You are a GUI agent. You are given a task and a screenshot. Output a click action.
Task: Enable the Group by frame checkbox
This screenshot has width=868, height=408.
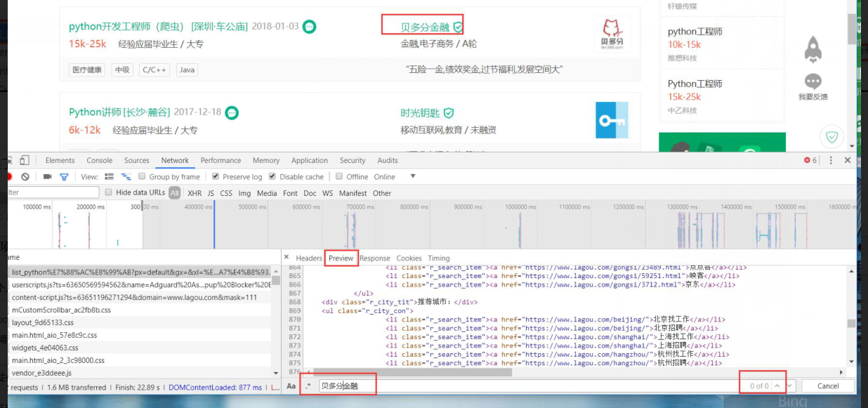coord(143,176)
